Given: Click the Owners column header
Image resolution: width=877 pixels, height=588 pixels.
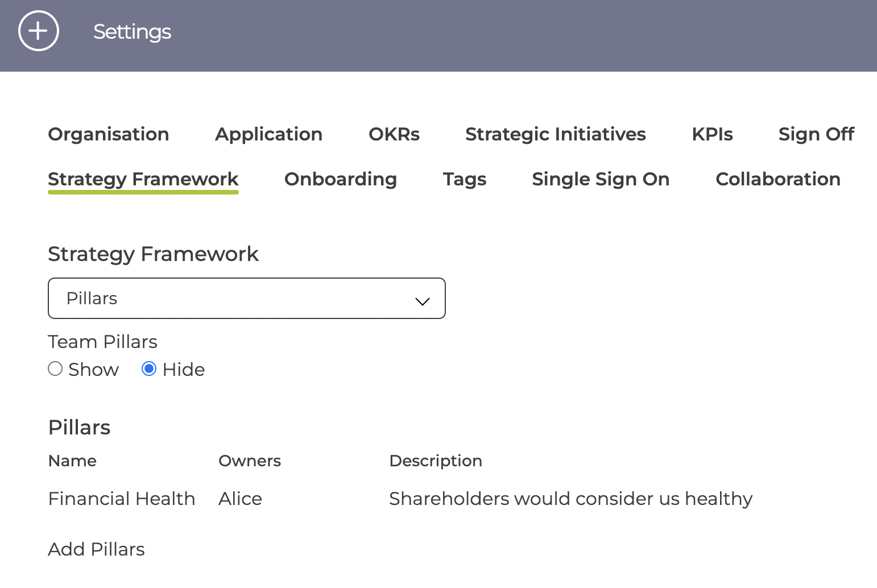Looking at the screenshot, I should [250, 461].
